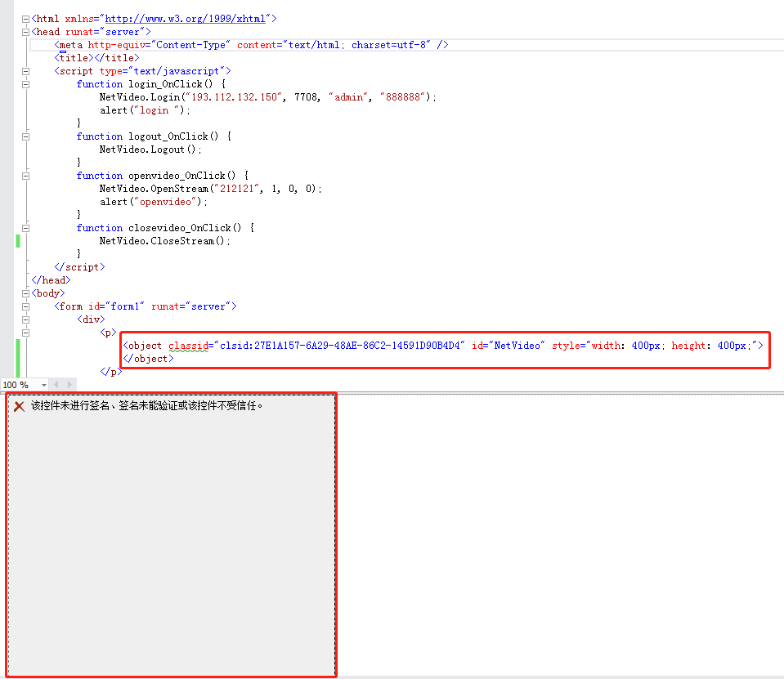
Task: Click the clsid:27E1A157 GUID value
Action: 339,346
